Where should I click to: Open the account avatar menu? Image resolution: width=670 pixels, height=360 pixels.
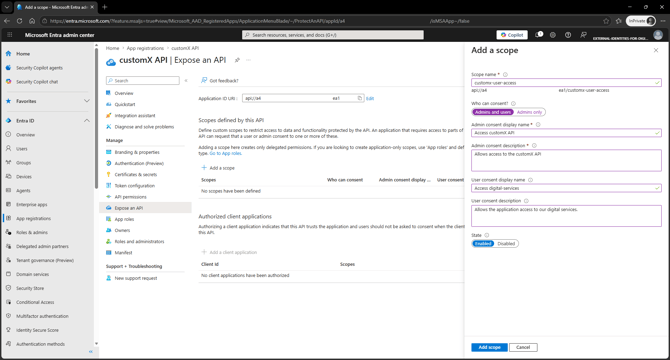[x=658, y=35]
